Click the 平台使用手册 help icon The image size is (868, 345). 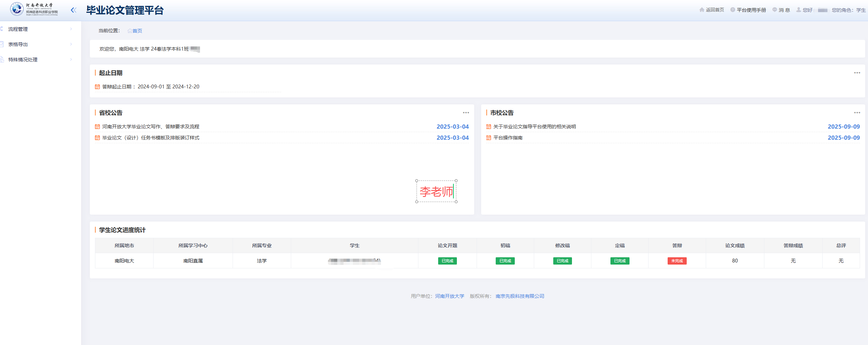tap(732, 10)
